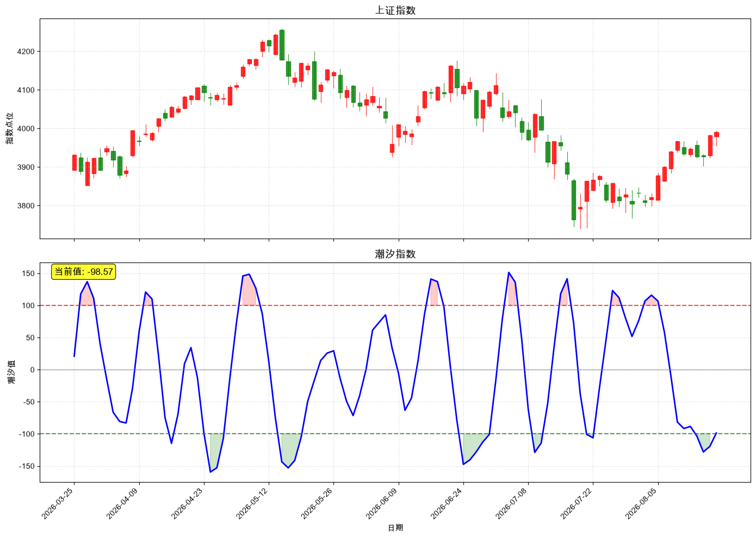Click the 0 tick label on the tide axis
This screenshot has width=756, height=538.
[x=33, y=370]
